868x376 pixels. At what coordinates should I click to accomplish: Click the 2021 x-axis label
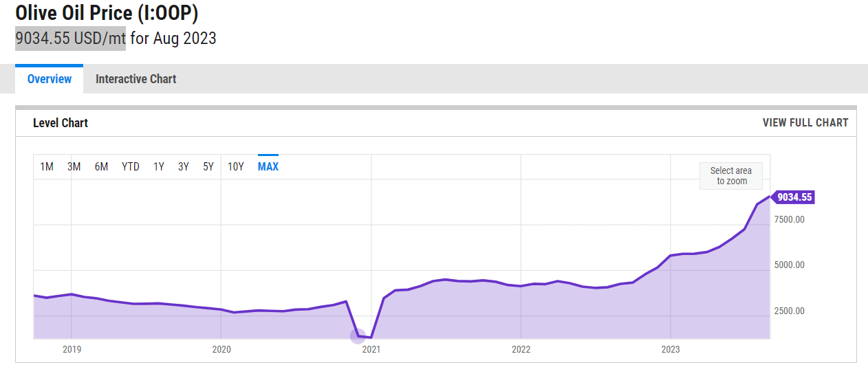click(x=371, y=349)
